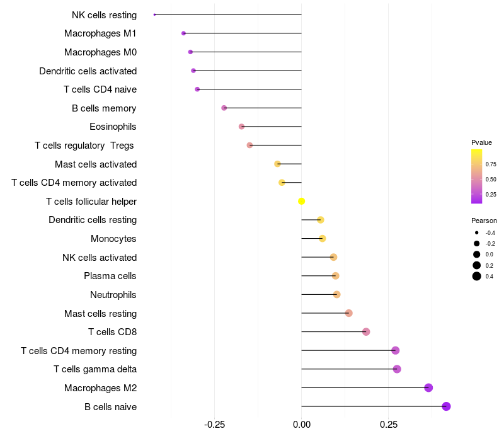The image size is (504, 441).
Task: Click the Macrophages M1 data point
Action: 183,33
